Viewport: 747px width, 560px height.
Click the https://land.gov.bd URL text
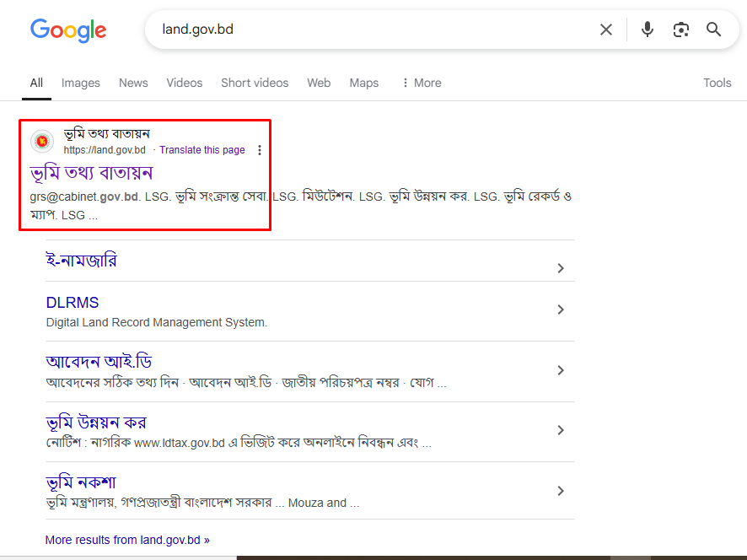coord(105,150)
